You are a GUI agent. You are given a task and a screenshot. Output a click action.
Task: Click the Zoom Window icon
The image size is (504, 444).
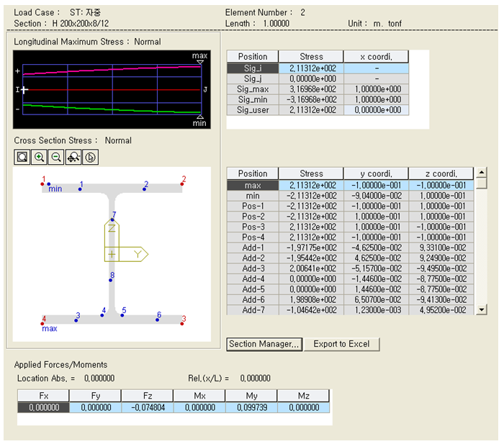pos(22,157)
